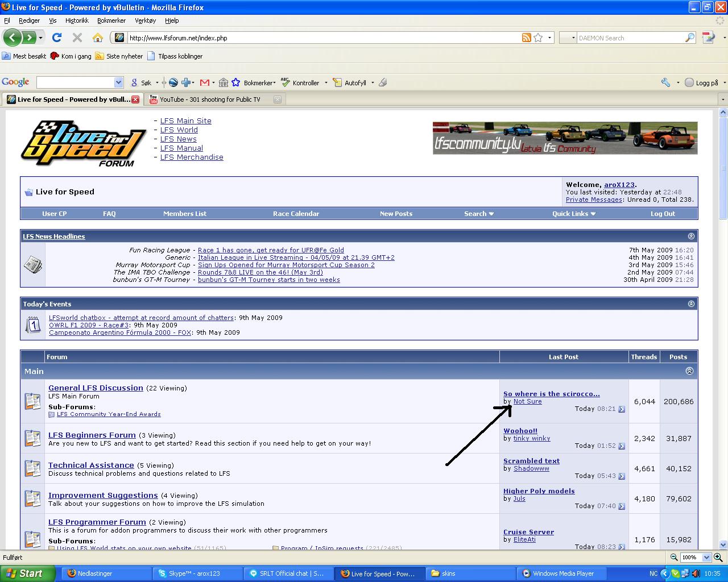Click Autofyll on the Google toolbar
The height and width of the screenshot is (582, 728).
point(350,82)
